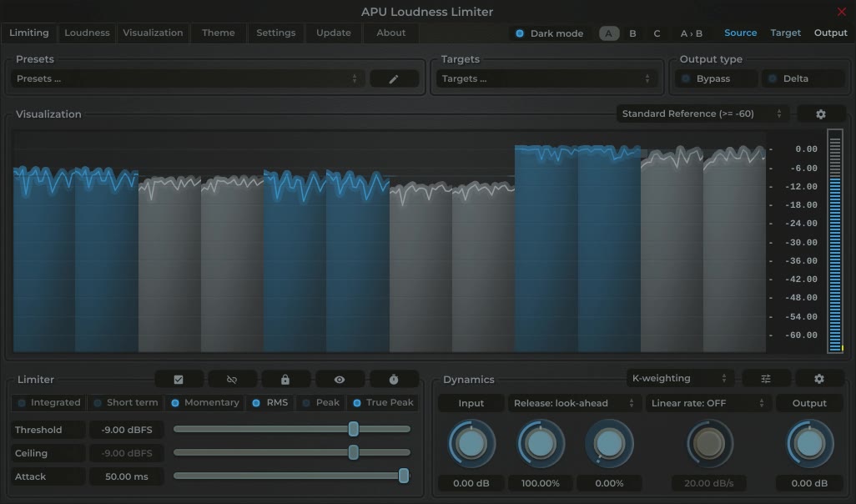
Task: Click the Input label in Dynamics
Action: pos(471,404)
